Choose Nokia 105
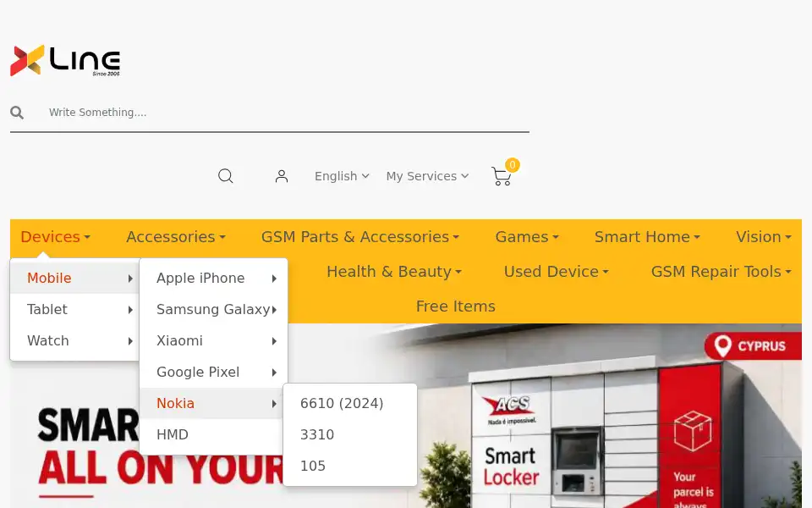 (350, 466)
